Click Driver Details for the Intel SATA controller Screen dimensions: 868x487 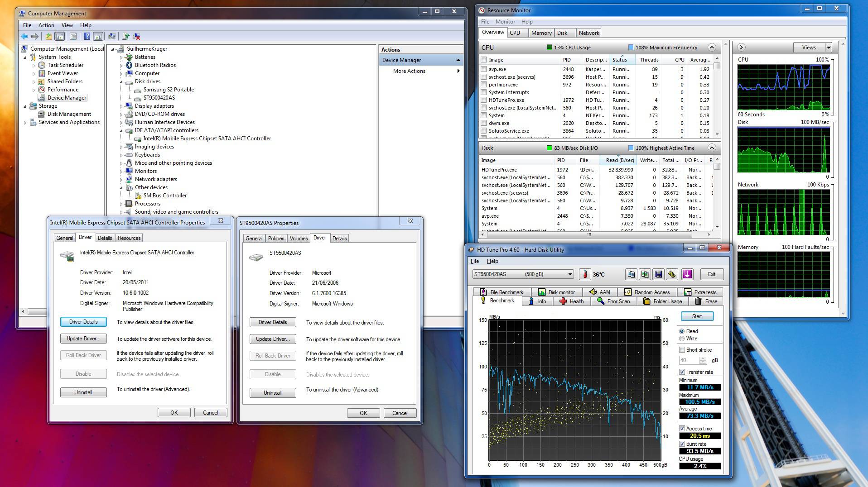(x=83, y=322)
